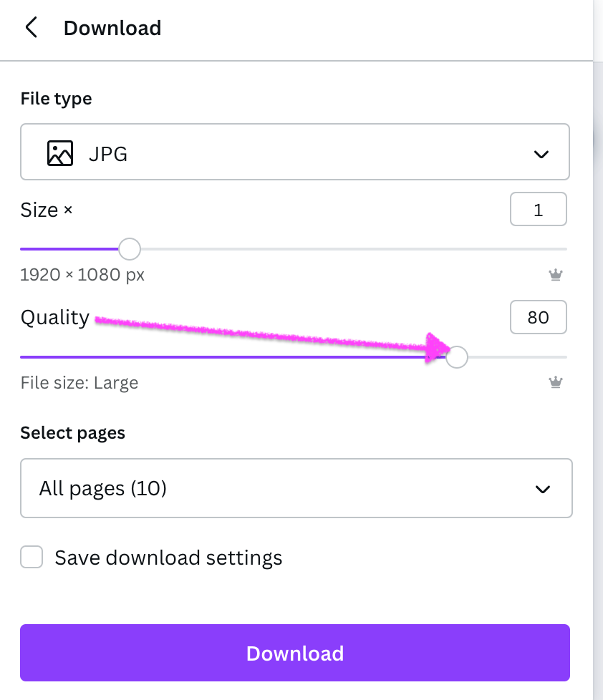Image resolution: width=603 pixels, height=700 pixels.
Task: Click the crown icon beside File size: Large
Action: click(x=555, y=382)
